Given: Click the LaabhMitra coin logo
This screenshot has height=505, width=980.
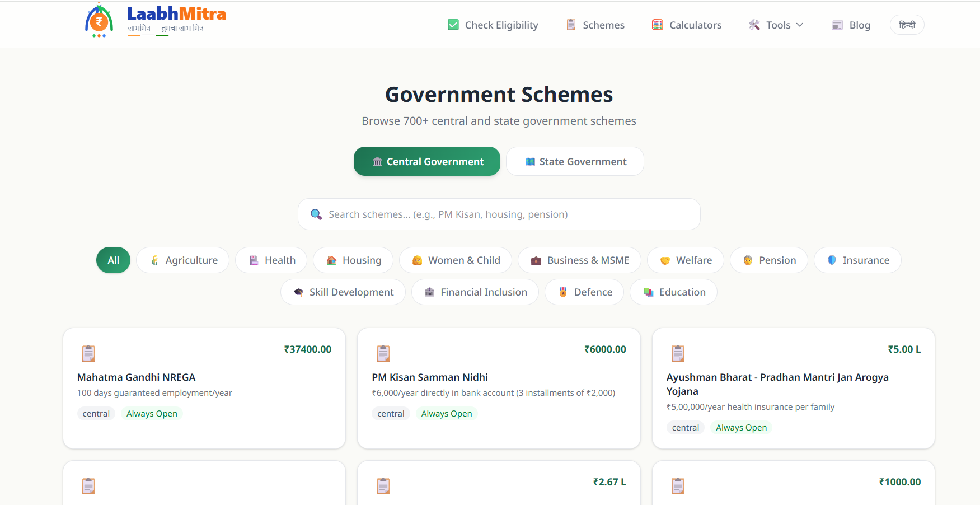Looking at the screenshot, I should (x=99, y=20).
